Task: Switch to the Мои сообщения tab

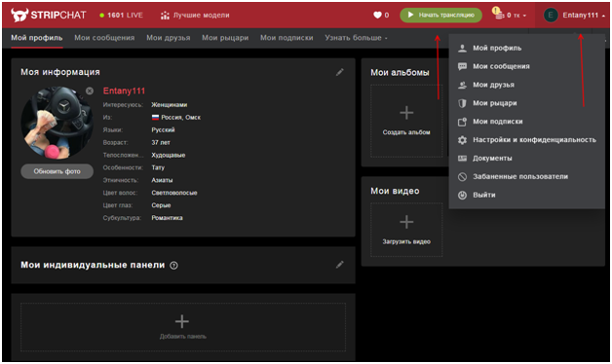Action: point(104,38)
